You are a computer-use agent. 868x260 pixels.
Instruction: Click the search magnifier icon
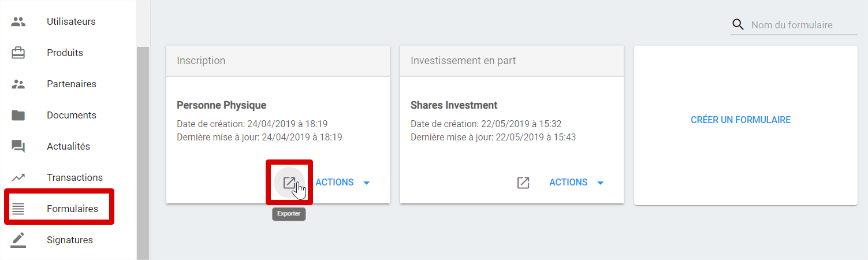coord(738,25)
